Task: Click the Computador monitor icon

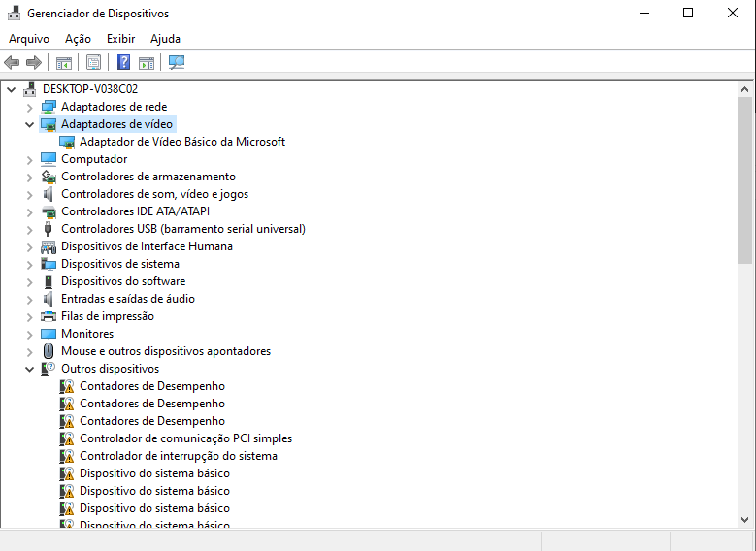Action: (49, 159)
